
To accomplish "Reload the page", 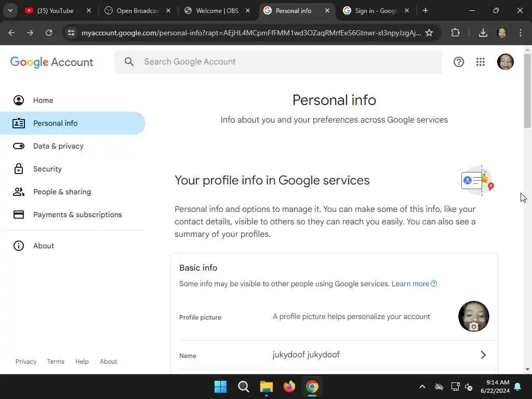I will click(x=49, y=33).
